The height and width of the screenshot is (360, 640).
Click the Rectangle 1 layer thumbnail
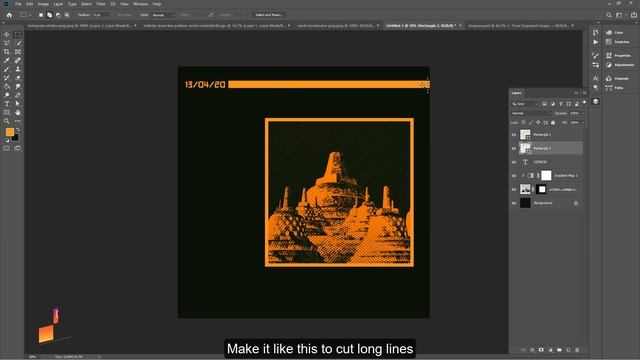(x=525, y=134)
